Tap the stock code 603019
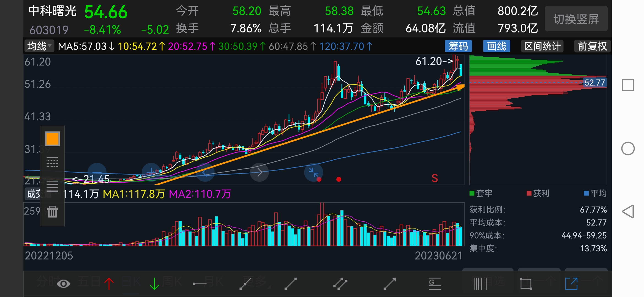 point(49,30)
